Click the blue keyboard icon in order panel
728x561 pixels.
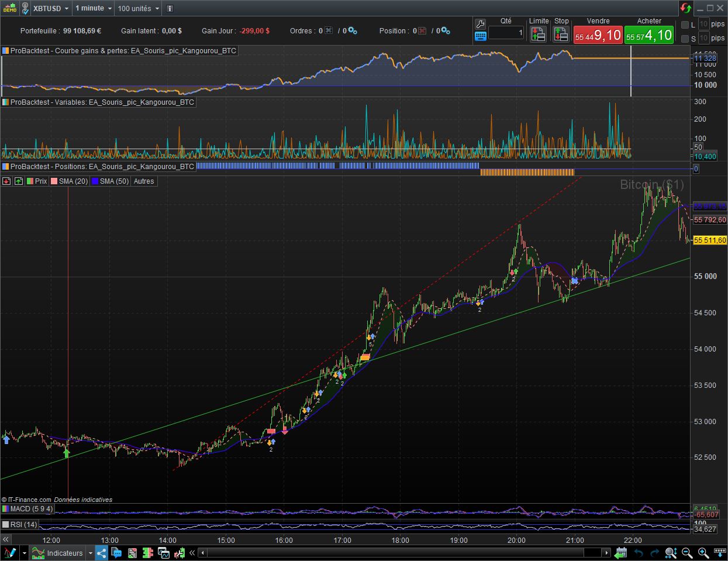(x=480, y=36)
